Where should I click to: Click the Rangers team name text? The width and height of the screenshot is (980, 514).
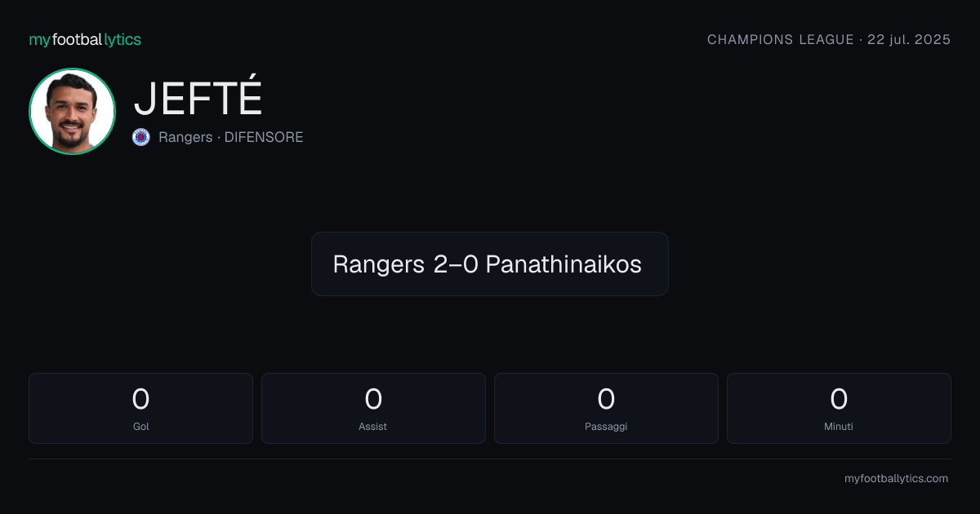point(185,137)
